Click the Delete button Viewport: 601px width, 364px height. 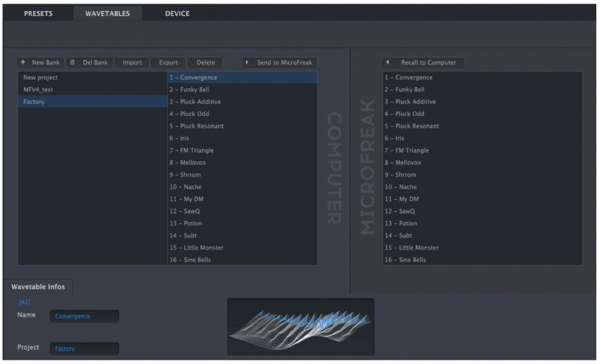206,62
